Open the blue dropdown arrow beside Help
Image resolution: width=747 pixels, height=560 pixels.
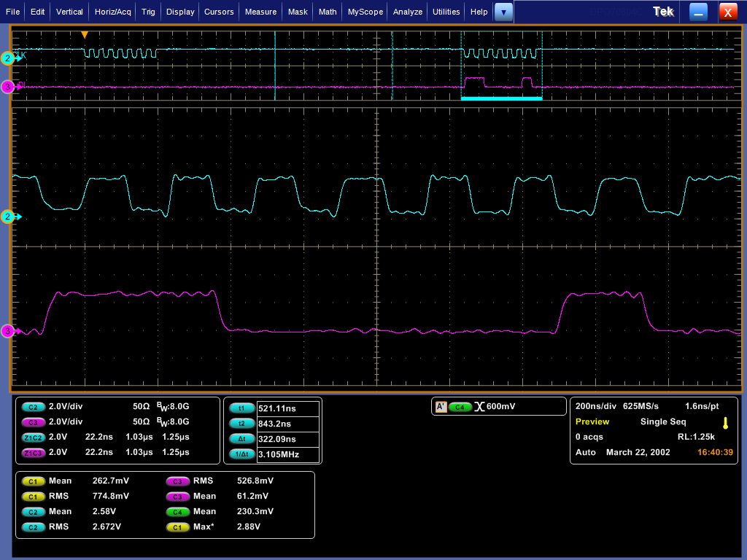[x=503, y=12]
